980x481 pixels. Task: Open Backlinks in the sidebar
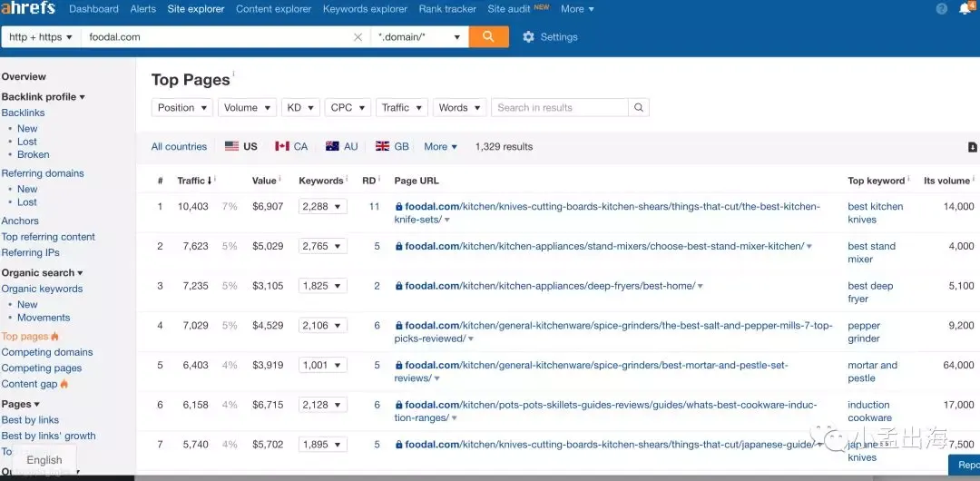click(23, 113)
